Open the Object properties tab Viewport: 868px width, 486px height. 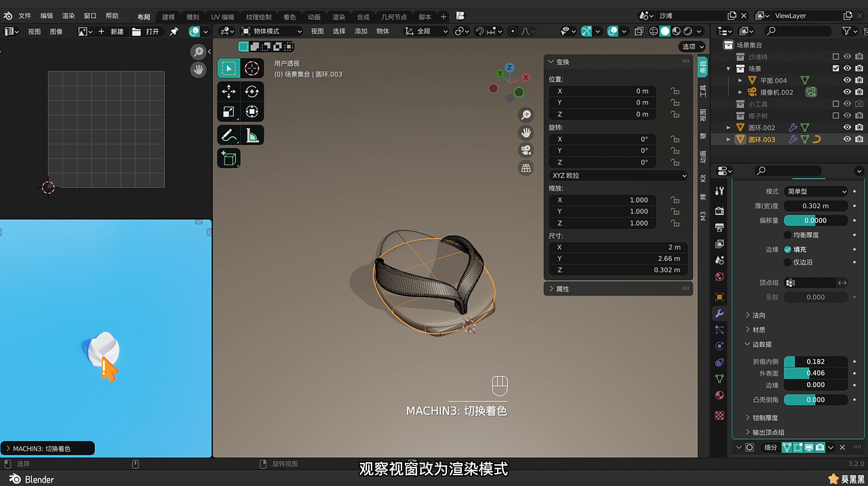click(719, 297)
